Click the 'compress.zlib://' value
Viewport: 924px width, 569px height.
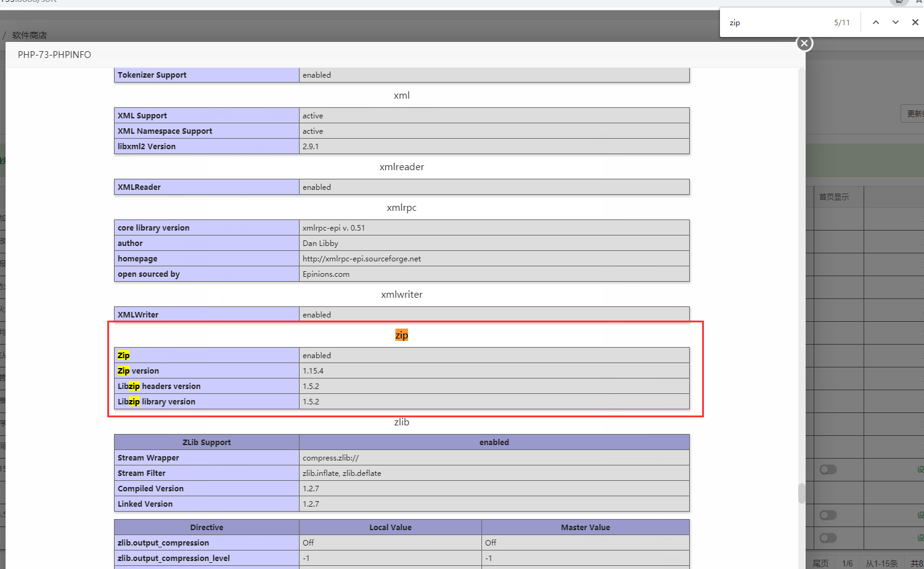point(330,458)
